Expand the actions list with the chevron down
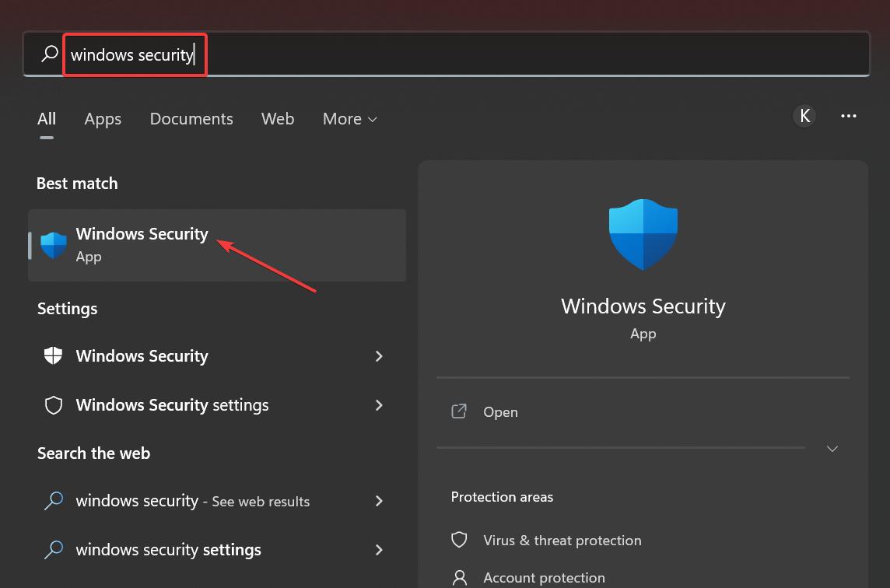The width and height of the screenshot is (890, 588). coord(832,449)
